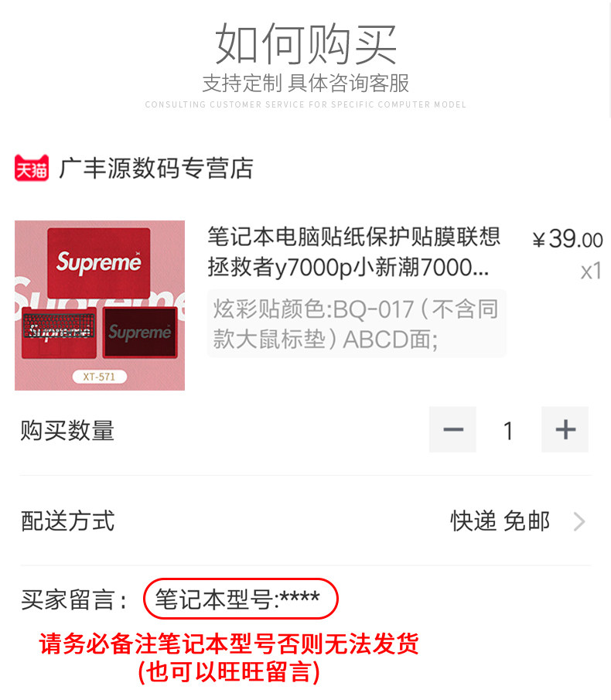Click the 购买数量 row label
Screen dimensions: 611x700
(67, 430)
